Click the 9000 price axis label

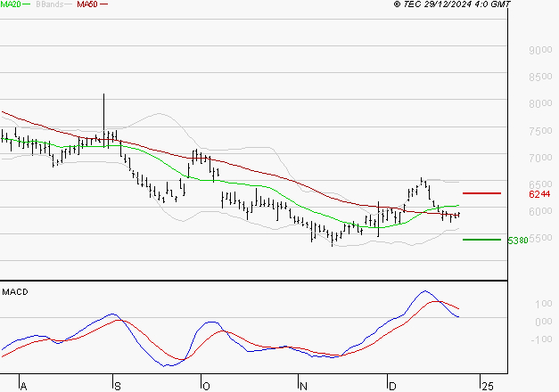pyautogui.click(x=540, y=50)
